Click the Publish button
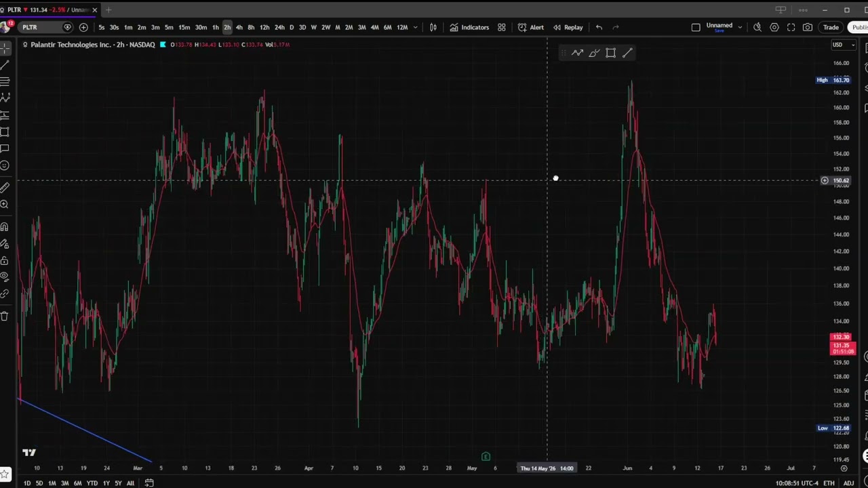Screen dimensions: 868x488 click(x=859, y=27)
